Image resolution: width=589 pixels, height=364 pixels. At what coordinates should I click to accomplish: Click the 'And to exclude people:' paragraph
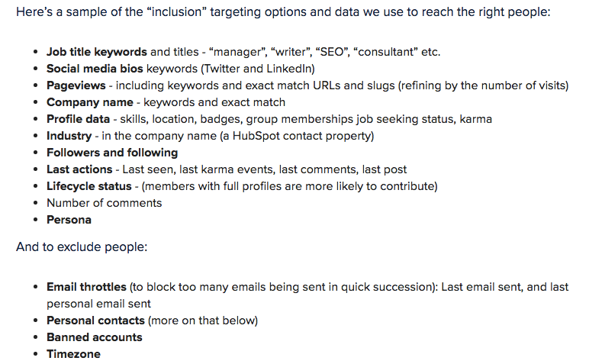(82, 246)
